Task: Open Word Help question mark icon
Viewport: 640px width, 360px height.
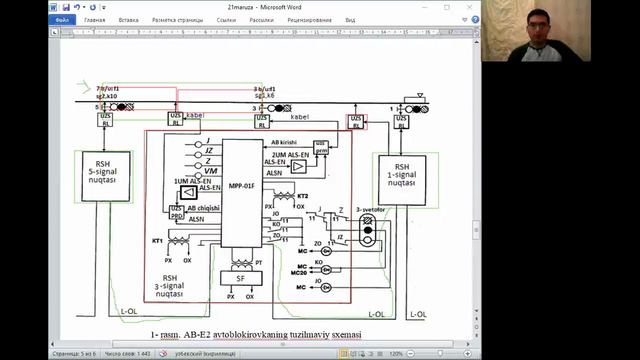Action: pos(475,20)
